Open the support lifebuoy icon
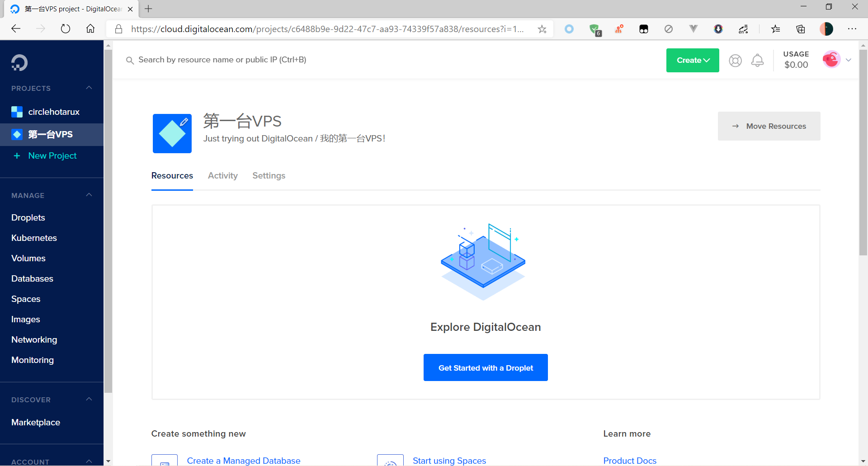 tap(736, 61)
